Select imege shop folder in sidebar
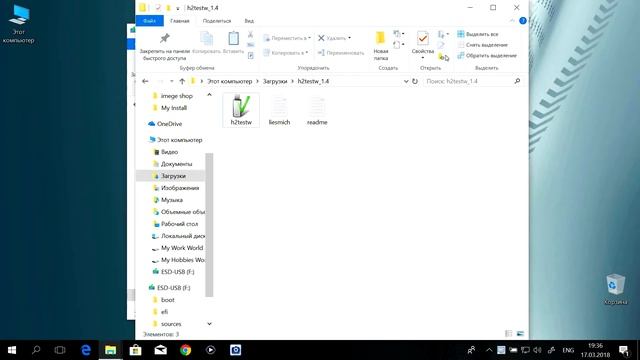The image size is (640, 360). (176, 96)
